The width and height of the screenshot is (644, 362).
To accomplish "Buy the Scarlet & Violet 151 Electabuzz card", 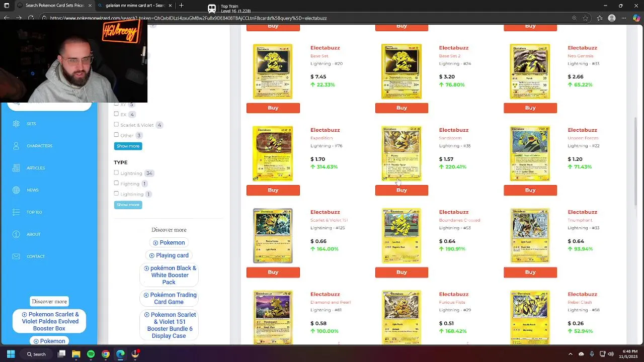I will tap(273, 272).
